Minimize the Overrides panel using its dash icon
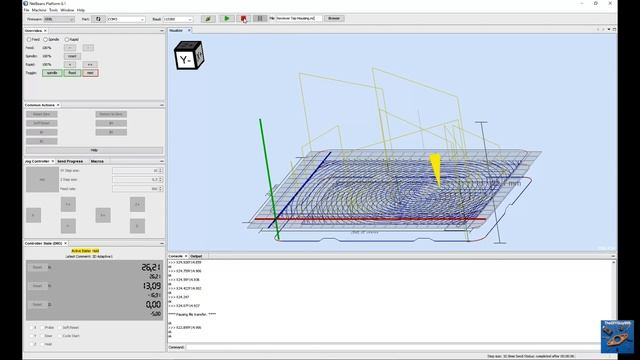 coord(162,31)
